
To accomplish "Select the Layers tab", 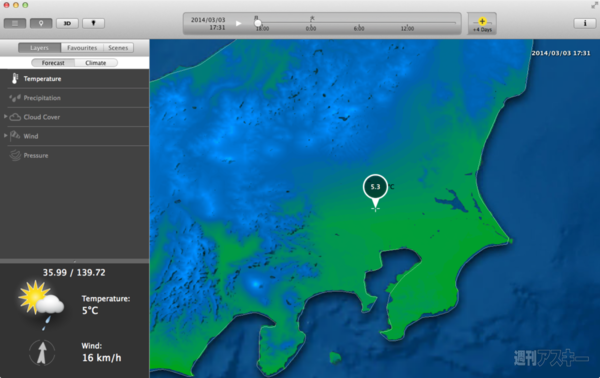I will click(39, 48).
